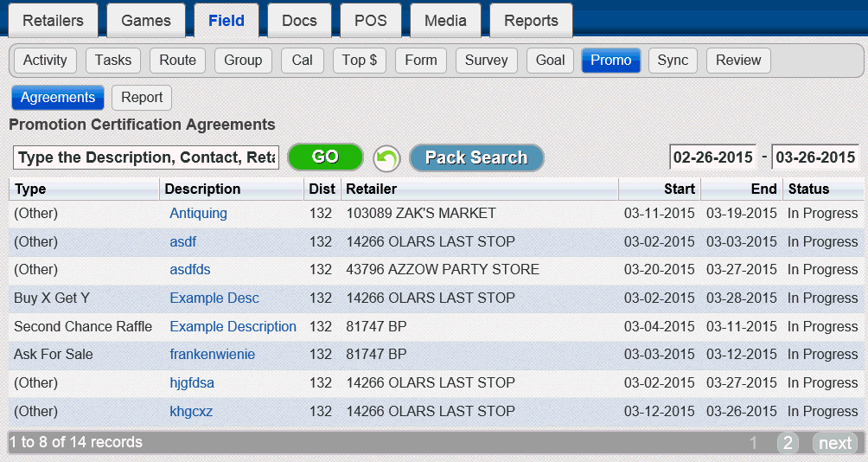The image size is (868, 462).
Task: Open the Cal sub-tab
Action: tap(303, 61)
